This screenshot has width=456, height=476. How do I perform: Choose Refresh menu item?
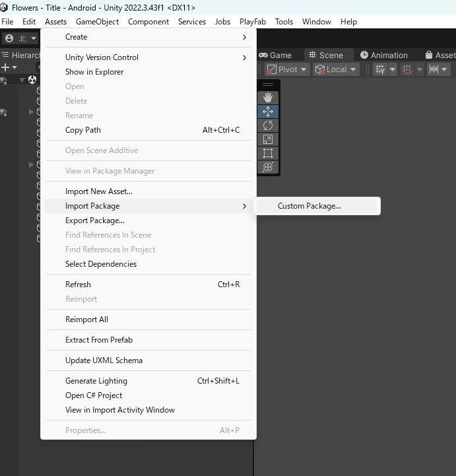tap(148, 285)
